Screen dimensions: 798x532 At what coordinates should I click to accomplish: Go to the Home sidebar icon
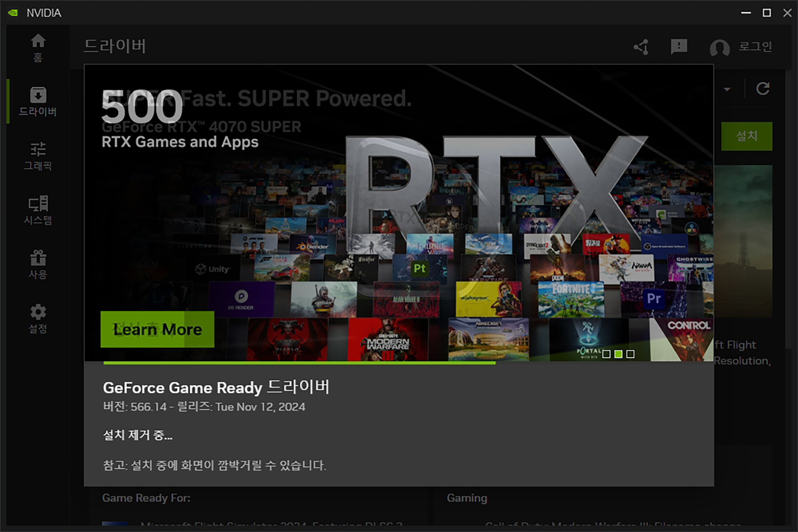(x=38, y=48)
